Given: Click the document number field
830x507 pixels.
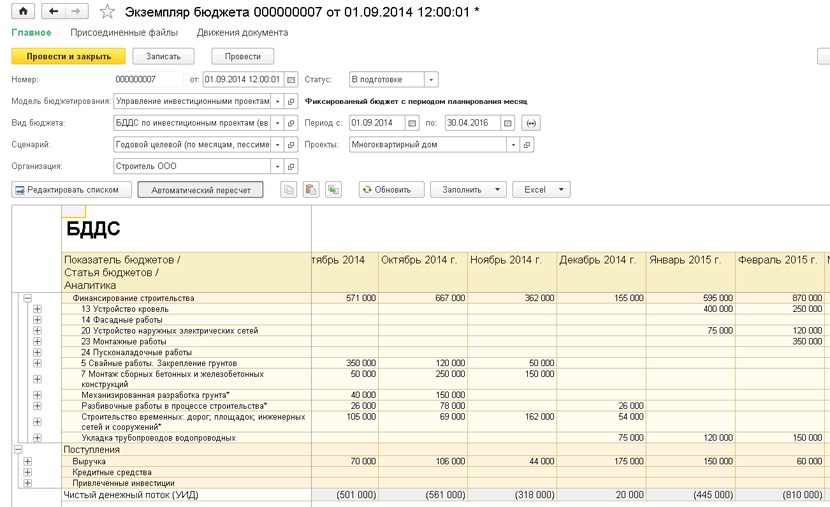Looking at the screenshot, I should (148, 79).
